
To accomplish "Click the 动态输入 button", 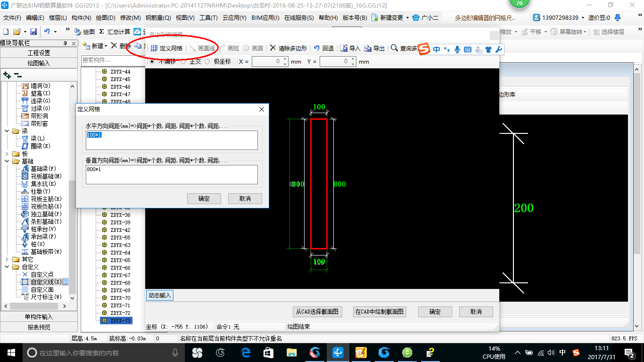I will click(160, 296).
